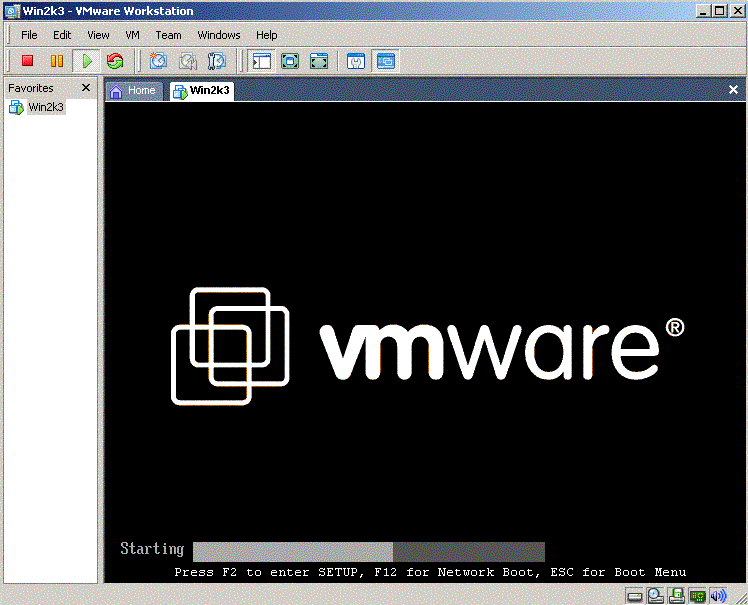The image size is (748, 605).
Task: Click the network adapter status icon
Action: [x=697, y=595]
